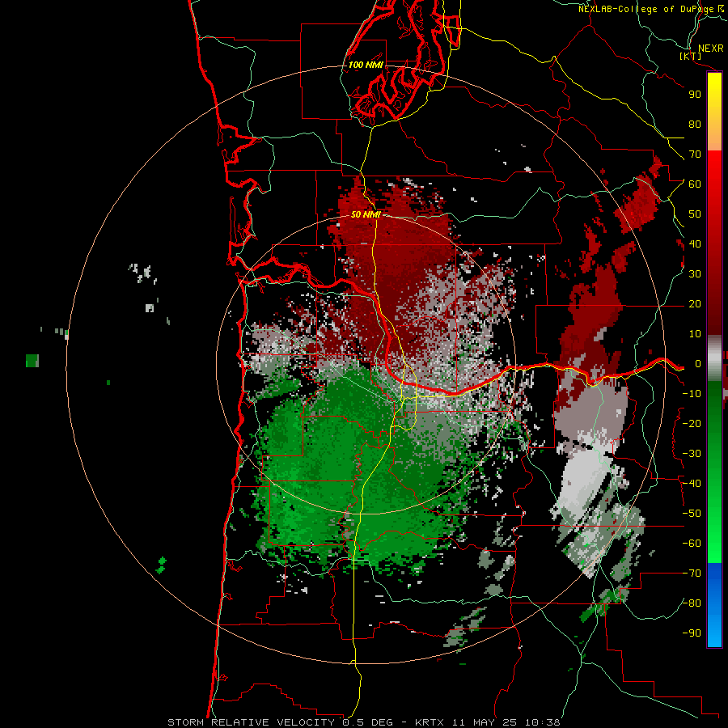This screenshot has width=728, height=728.
Task: Click the "-80" value on the velocity scale
Action: tap(692, 603)
